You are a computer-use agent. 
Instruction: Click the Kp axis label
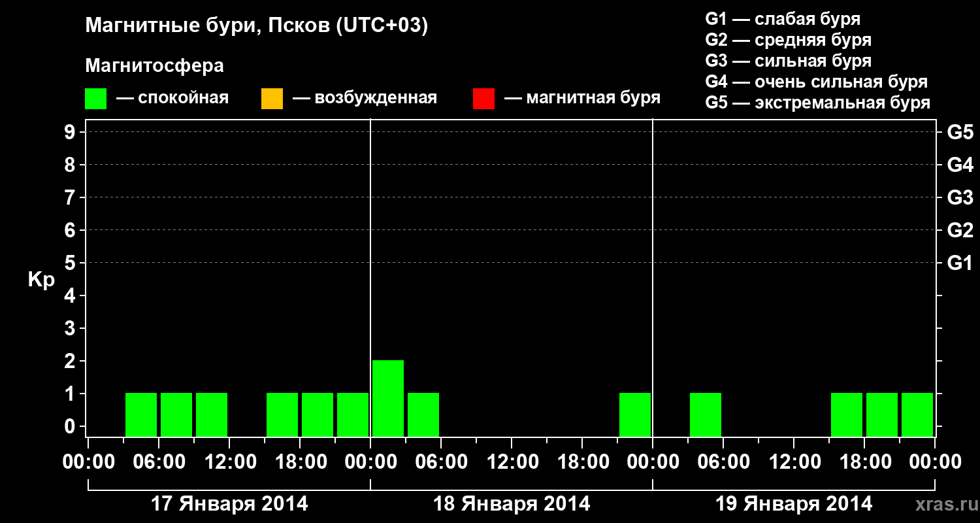point(41,280)
